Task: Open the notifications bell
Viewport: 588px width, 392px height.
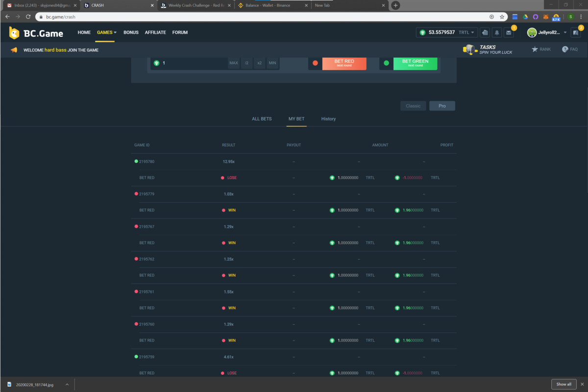Action: click(497, 32)
